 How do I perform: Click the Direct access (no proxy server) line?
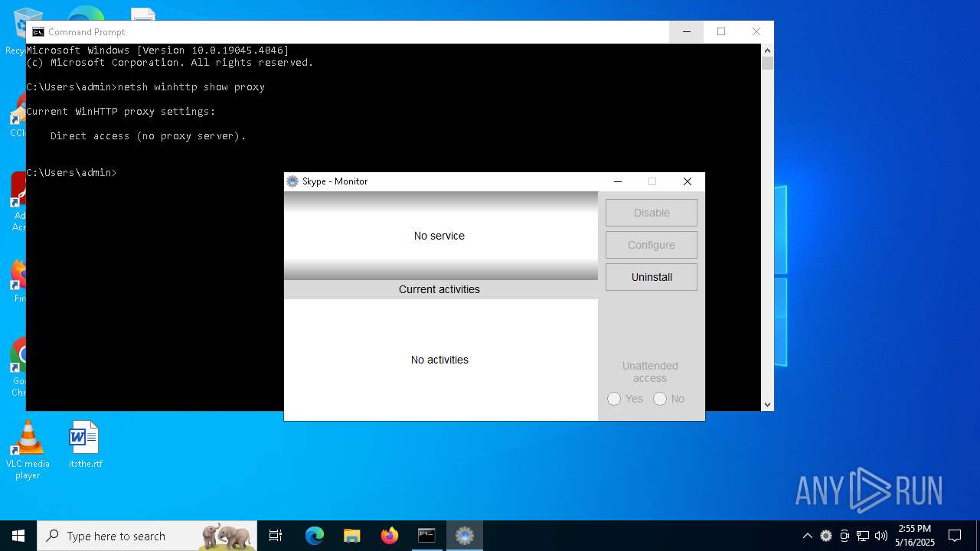(x=149, y=136)
